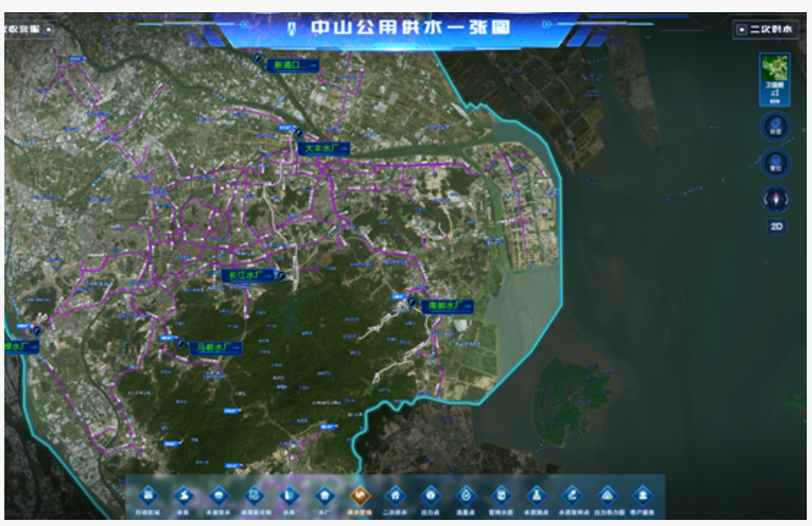This screenshot has height=526, width=812.
Task: Select the satellite basemap thumbnail
Action: 774,77
